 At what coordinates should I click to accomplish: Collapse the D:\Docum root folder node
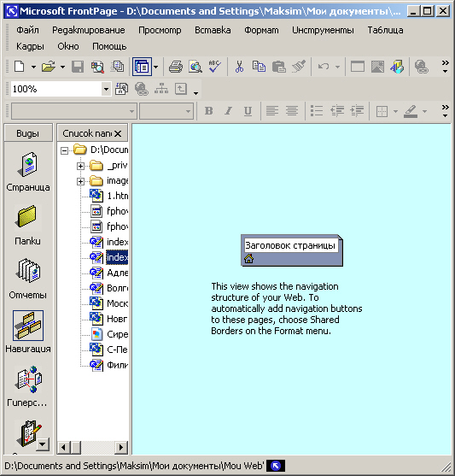coord(64,150)
